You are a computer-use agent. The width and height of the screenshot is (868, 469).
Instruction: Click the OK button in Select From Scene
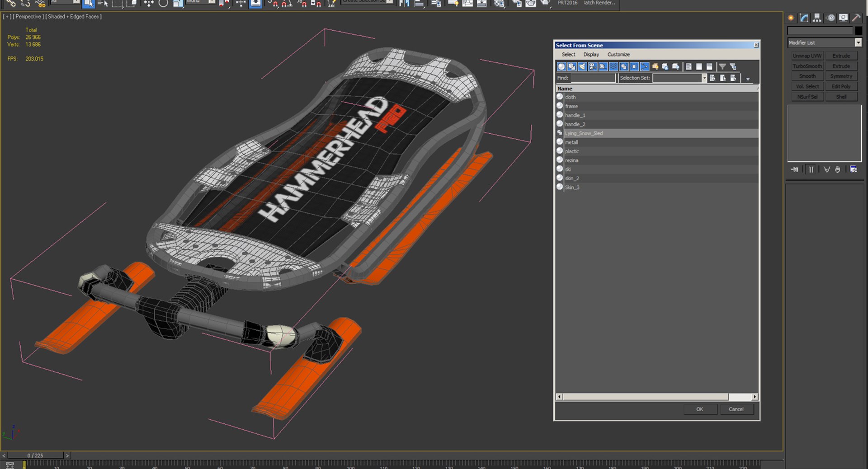700,409
